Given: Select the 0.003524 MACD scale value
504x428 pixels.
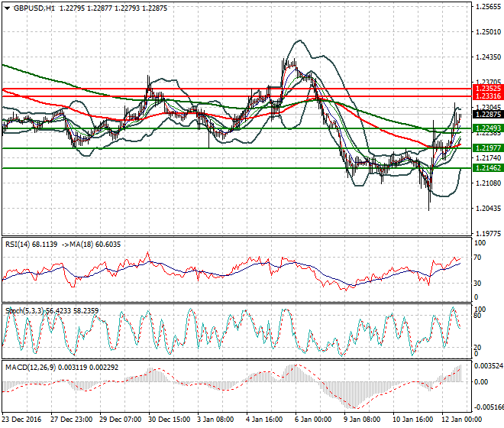Looking at the screenshot, I should [489, 366].
